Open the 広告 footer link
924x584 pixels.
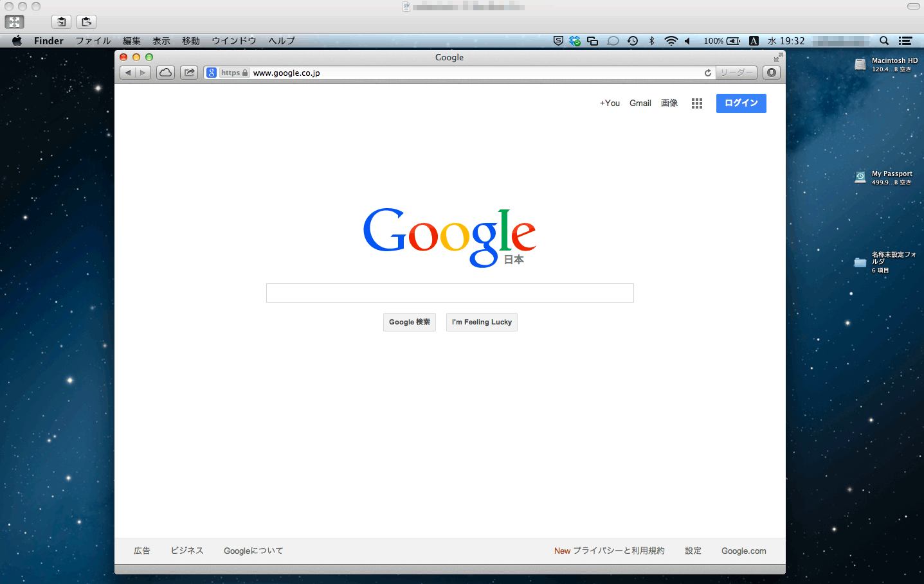pos(142,551)
